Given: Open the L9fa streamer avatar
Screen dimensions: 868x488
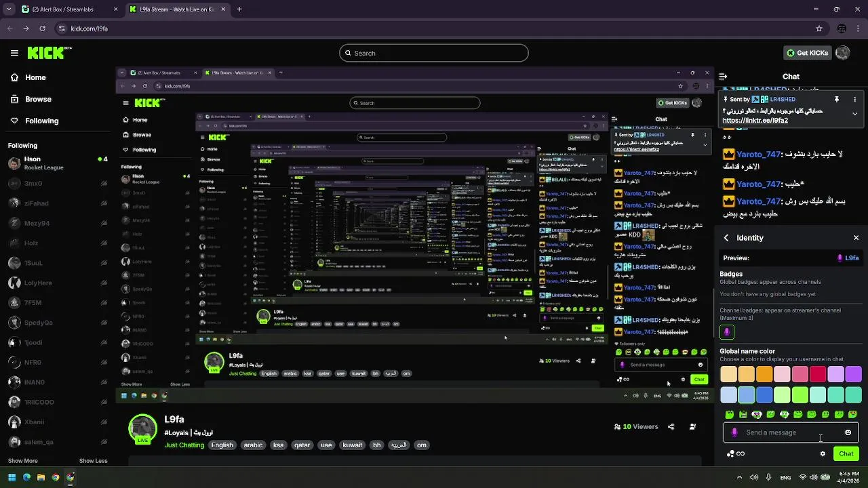Looking at the screenshot, I should (x=143, y=429).
